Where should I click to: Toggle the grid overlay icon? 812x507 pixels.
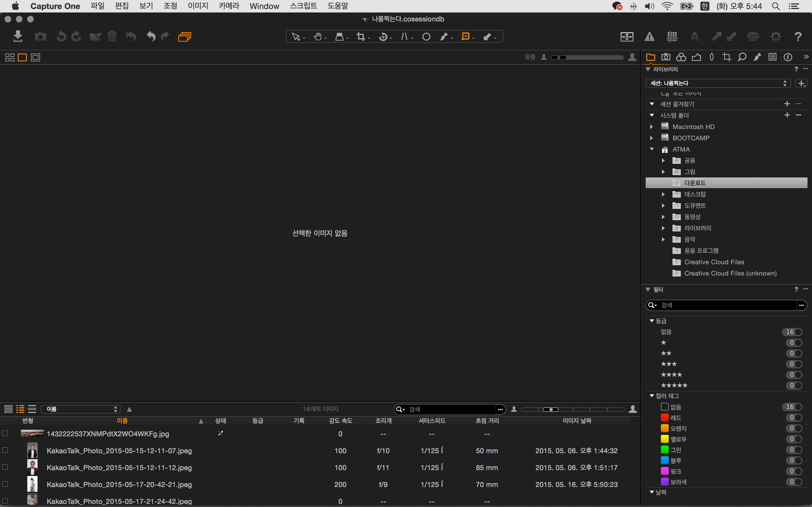click(672, 37)
